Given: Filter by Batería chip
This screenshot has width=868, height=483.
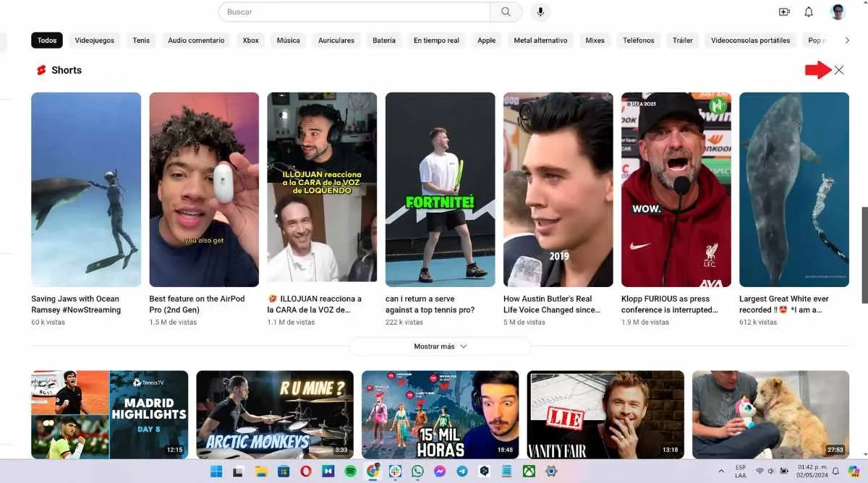Looking at the screenshot, I should (x=384, y=40).
